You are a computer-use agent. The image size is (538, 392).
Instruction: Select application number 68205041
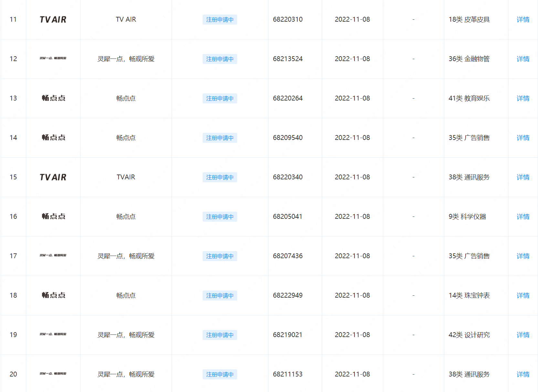tap(288, 217)
